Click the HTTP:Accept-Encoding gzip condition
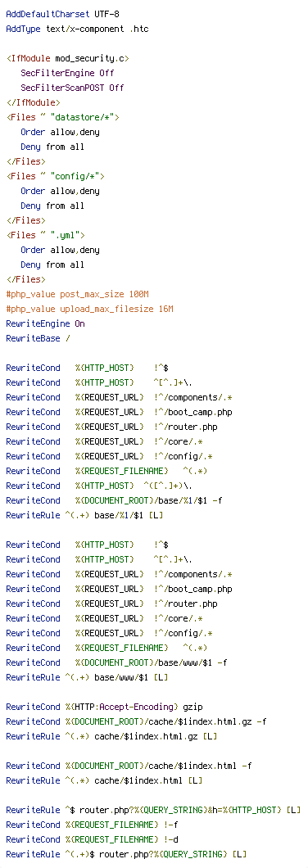308x868 pixels. (104, 707)
